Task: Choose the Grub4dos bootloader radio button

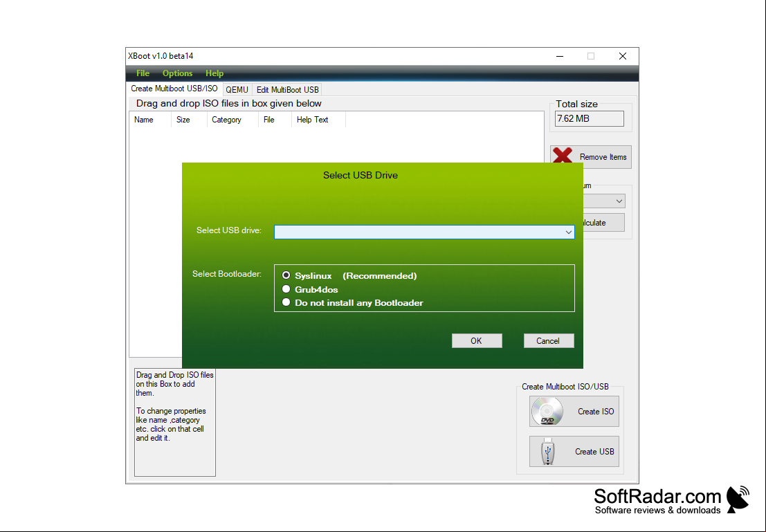Action: [286, 289]
